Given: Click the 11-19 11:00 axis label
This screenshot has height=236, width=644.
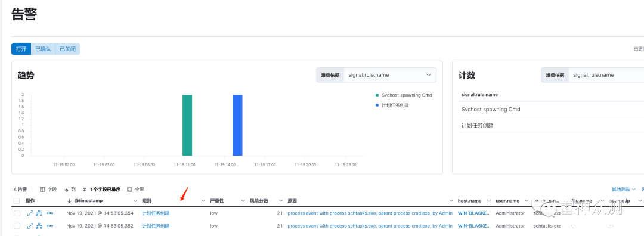Looking at the screenshot, I should [x=185, y=164].
